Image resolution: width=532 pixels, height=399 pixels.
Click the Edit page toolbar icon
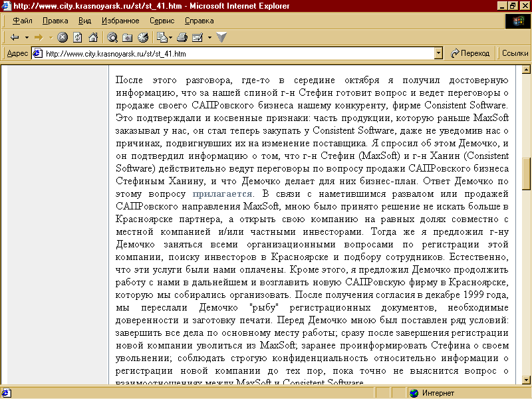click(198, 37)
